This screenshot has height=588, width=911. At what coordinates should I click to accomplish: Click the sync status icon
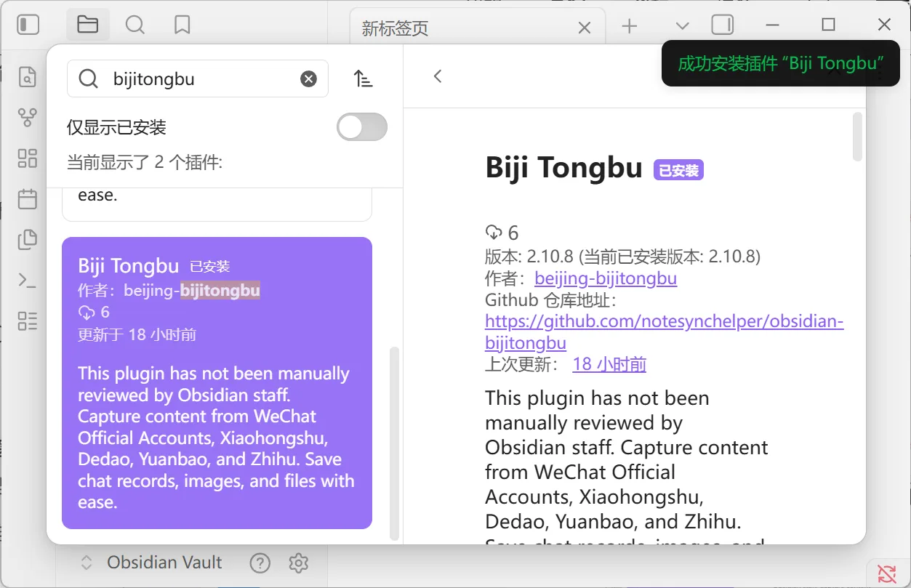coord(886,573)
